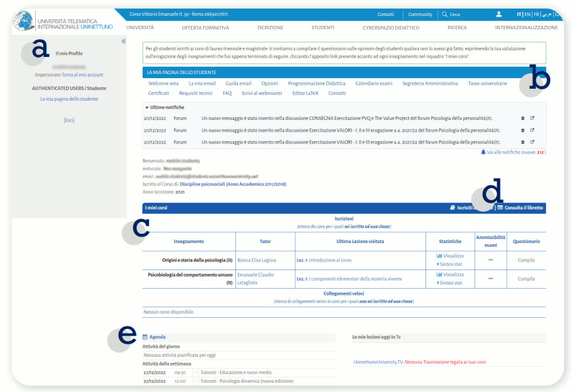Open Requisiti tecnici link
The image size is (572, 392).
tap(196, 93)
